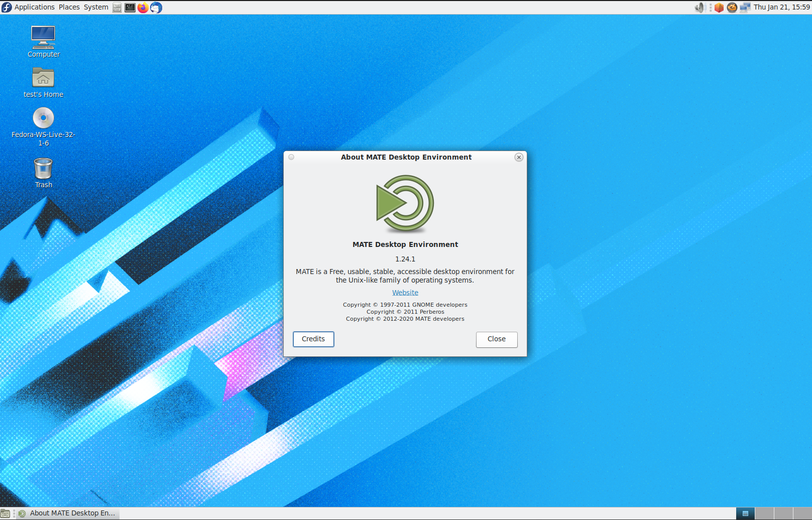
Task: Close the About dialog with the titlebar X
Action: [519, 158]
